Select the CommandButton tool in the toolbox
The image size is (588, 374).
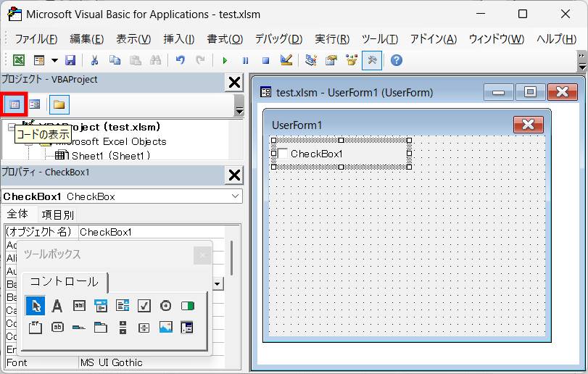57,327
